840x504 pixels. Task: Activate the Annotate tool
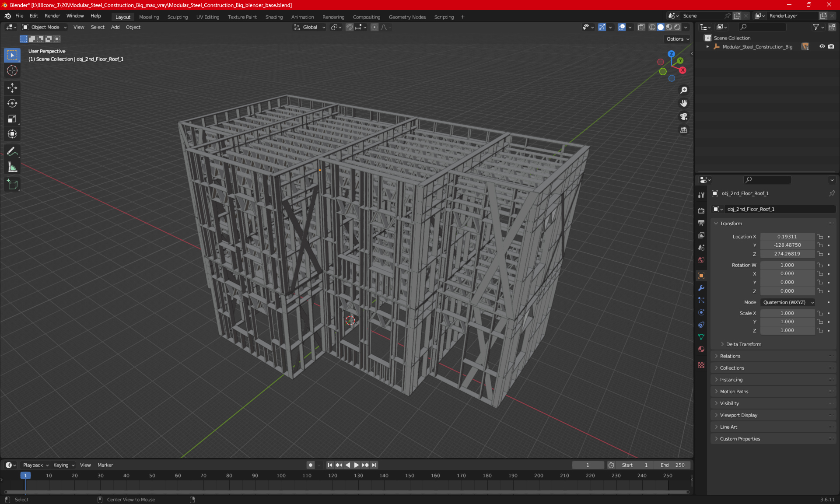click(12, 151)
